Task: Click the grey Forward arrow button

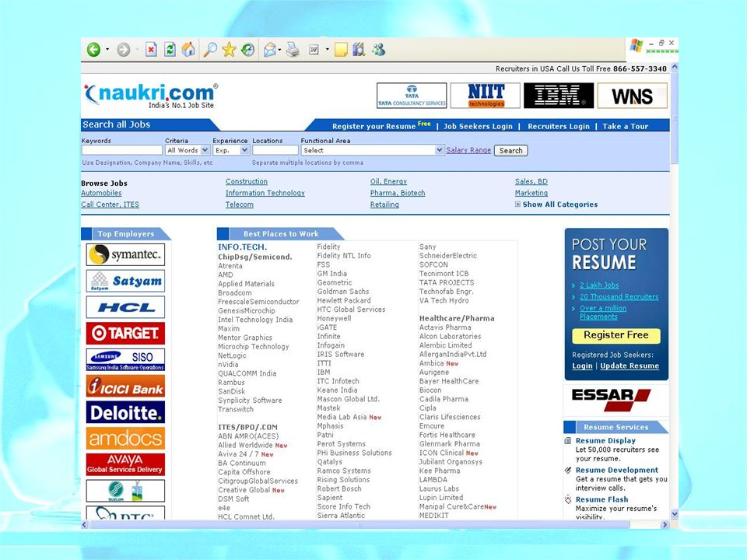Action: [x=124, y=50]
